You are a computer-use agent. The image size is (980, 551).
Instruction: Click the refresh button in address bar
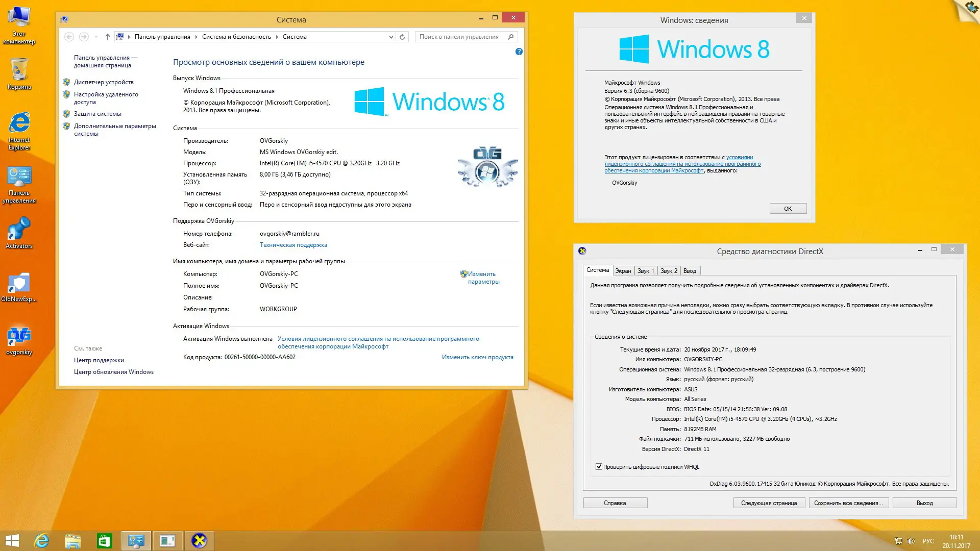[402, 37]
